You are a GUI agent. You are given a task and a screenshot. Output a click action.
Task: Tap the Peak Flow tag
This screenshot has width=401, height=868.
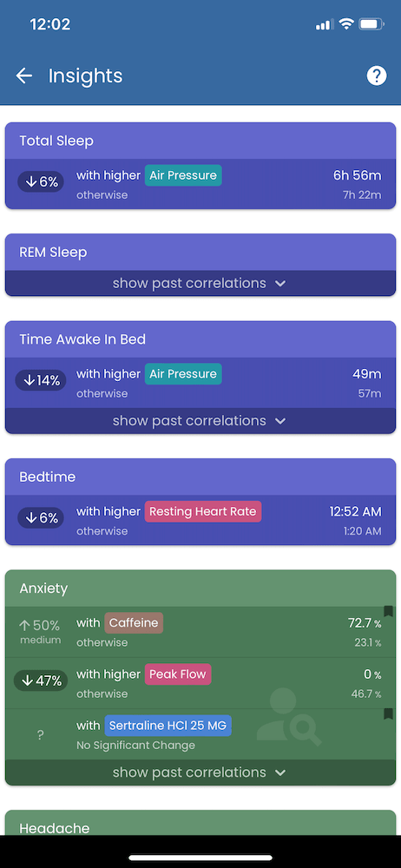178,674
